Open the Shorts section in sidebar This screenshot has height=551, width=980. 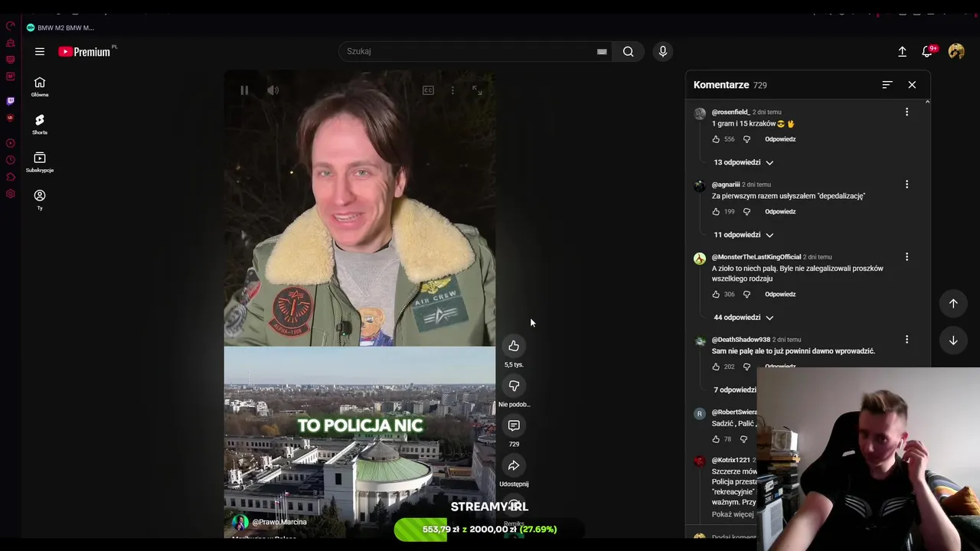pyautogui.click(x=40, y=125)
